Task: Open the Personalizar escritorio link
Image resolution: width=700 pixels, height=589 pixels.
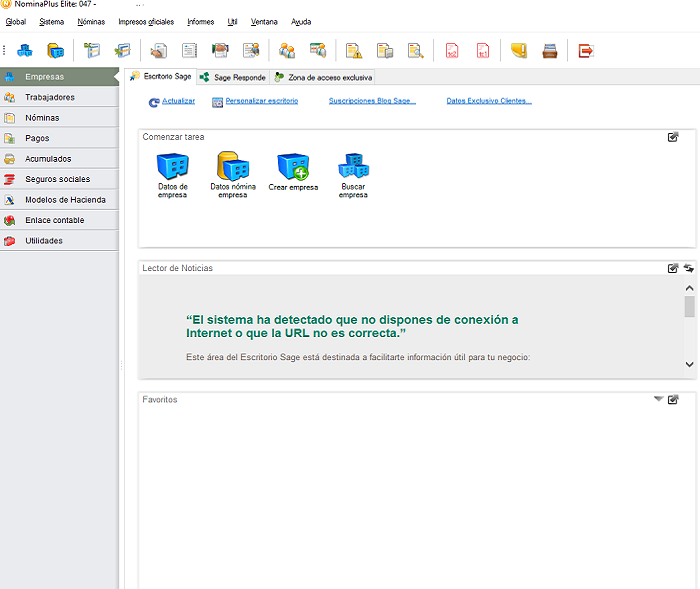Action: (x=261, y=101)
